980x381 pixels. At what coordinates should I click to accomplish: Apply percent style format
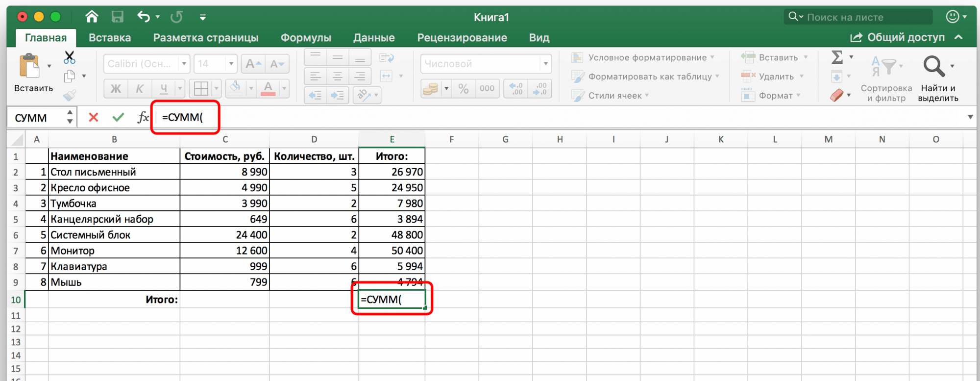[x=464, y=89]
